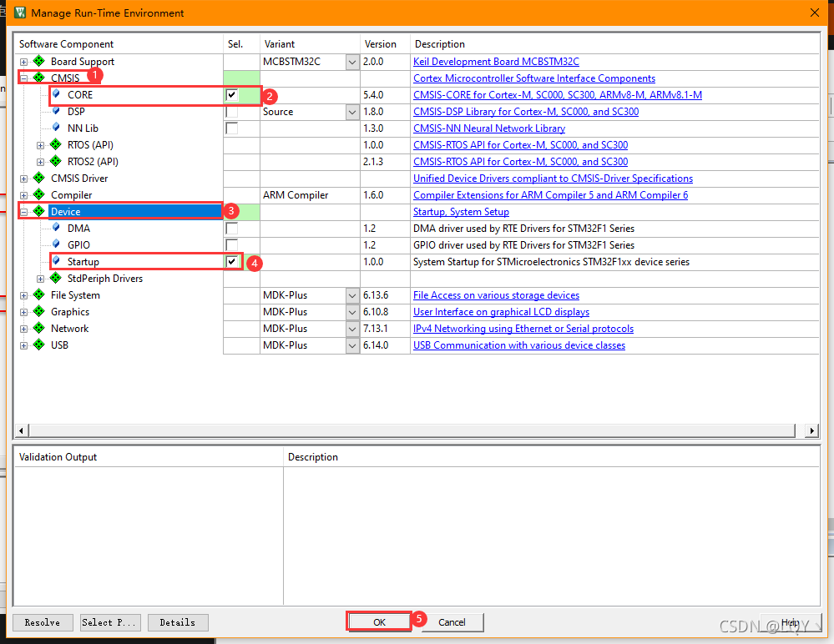
Task: Click version 5.4.0 in CORE row
Action: tap(373, 94)
